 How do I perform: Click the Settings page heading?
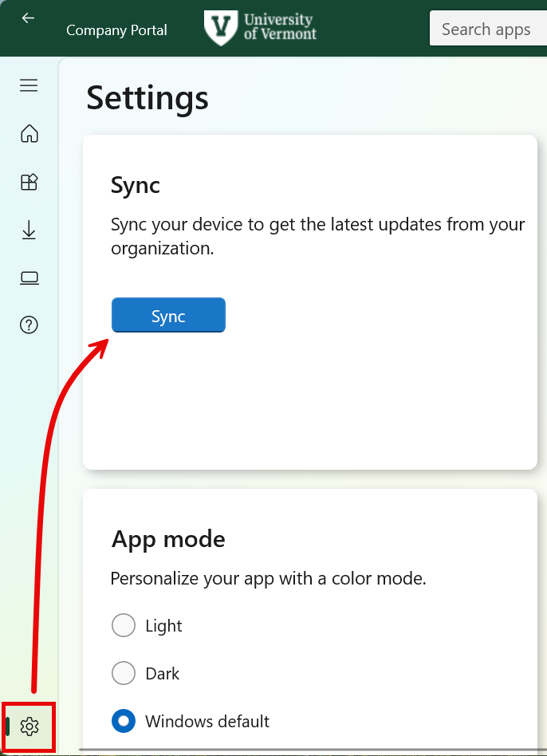[x=148, y=98]
